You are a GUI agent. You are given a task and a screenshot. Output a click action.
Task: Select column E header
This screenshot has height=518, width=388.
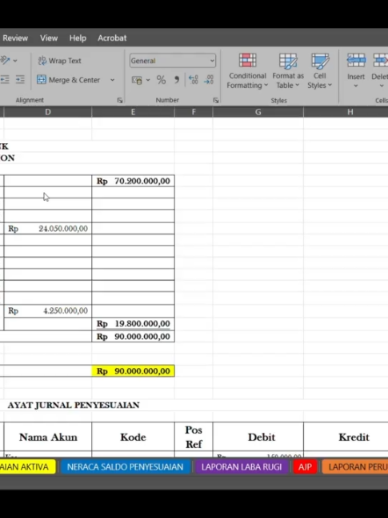point(133,112)
